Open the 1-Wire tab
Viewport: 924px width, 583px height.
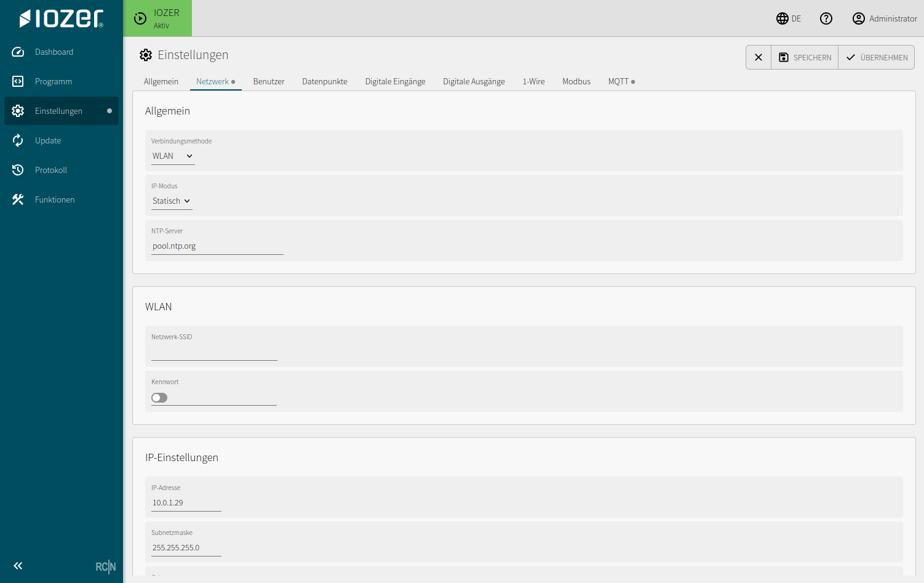(534, 81)
